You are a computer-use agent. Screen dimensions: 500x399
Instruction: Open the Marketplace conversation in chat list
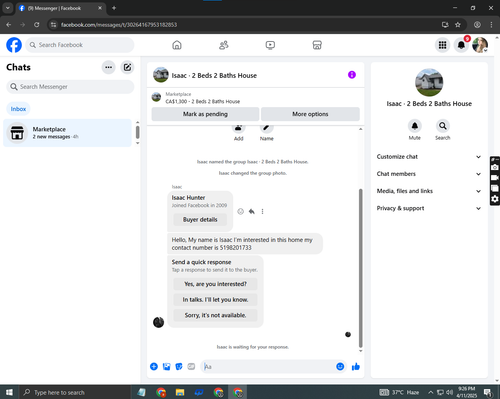68,133
